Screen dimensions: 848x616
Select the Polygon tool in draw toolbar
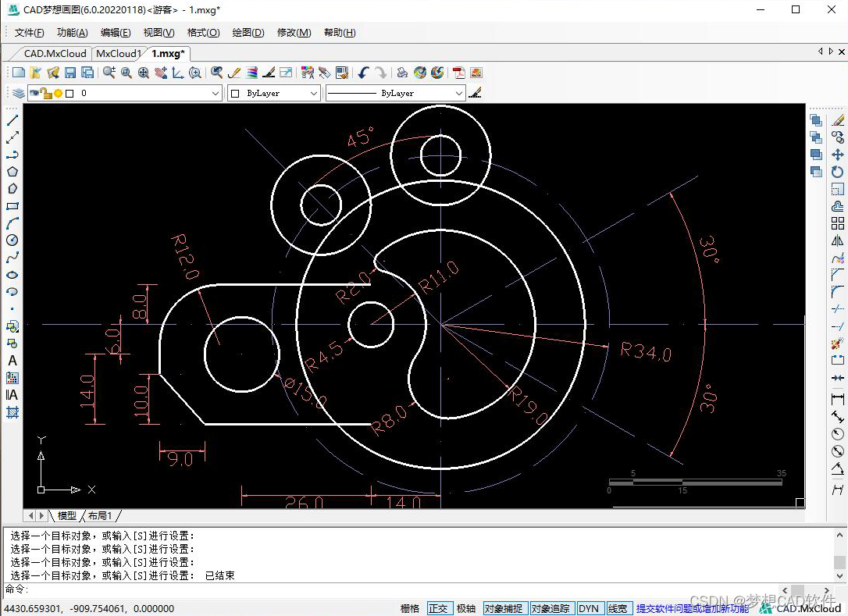pyautogui.click(x=12, y=172)
